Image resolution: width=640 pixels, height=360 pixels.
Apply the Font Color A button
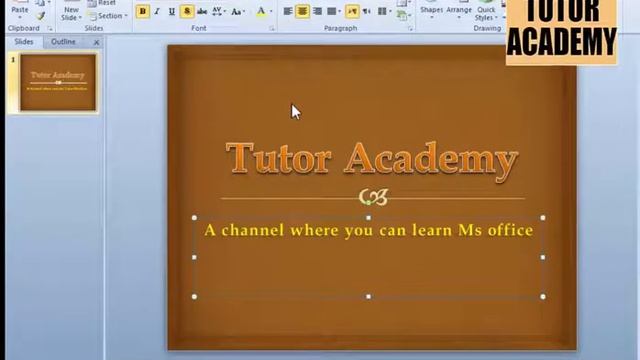click(x=261, y=11)
